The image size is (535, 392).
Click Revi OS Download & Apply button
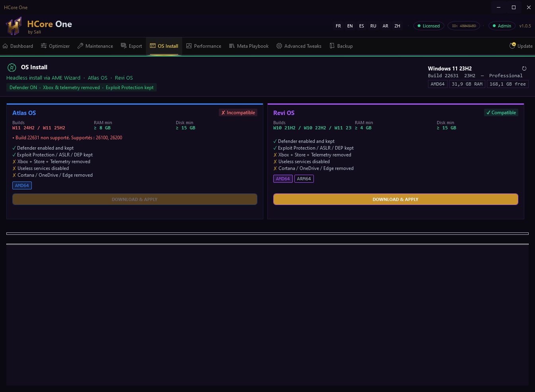(x=396, y=199)
